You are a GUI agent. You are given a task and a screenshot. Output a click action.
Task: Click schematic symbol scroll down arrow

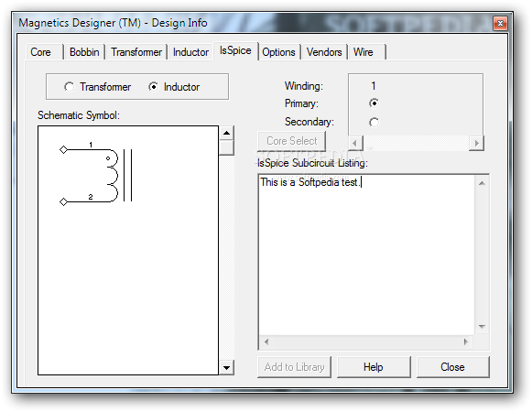click(x=226, y=367)
